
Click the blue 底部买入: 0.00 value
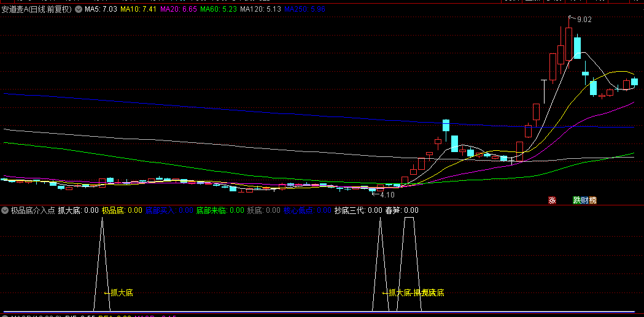[169, 210]
